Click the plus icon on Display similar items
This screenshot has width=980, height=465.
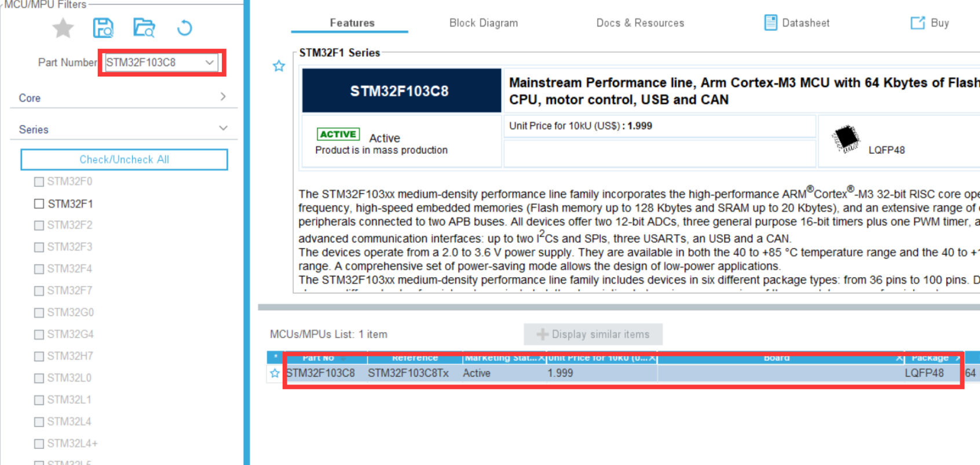(x=542, y=334)
